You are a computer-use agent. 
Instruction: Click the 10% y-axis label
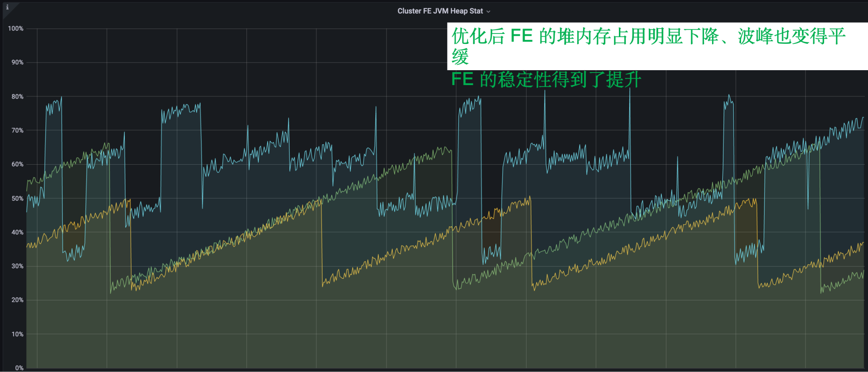[x=17, y=334]
